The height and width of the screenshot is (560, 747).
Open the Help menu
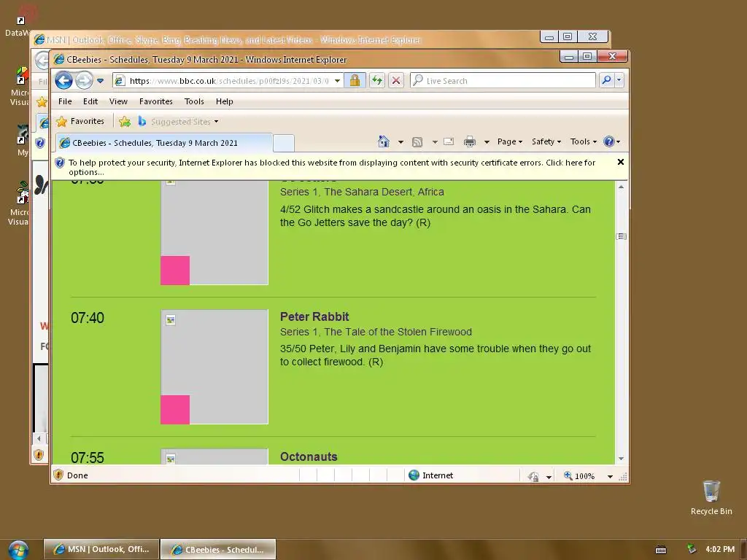[225, 101]
